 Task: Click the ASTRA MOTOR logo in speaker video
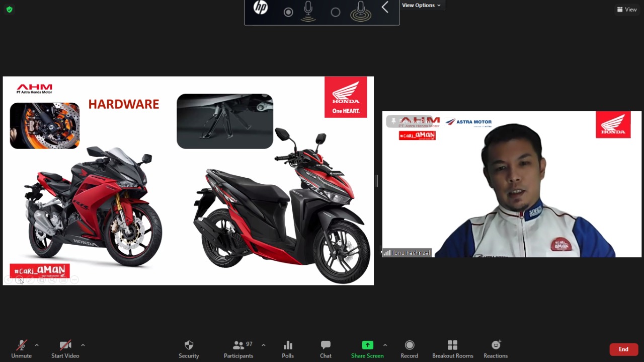pos(468,122)
